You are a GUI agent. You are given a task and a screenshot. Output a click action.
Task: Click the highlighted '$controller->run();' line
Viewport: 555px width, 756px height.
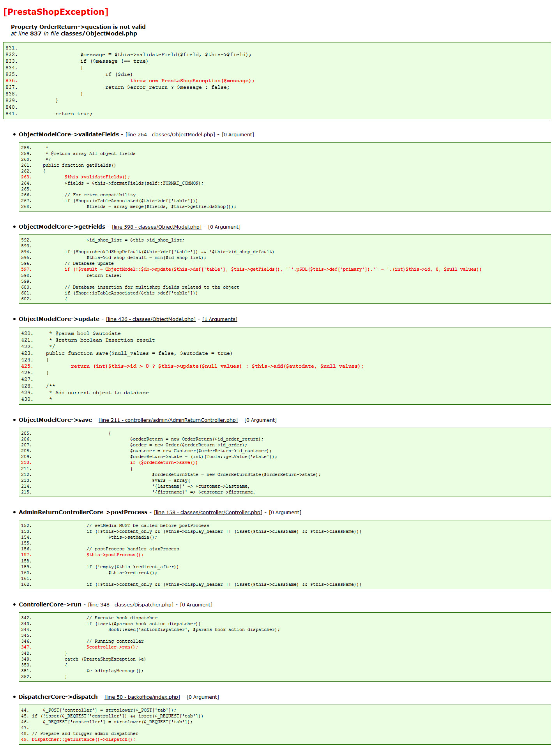click(112, 647)
